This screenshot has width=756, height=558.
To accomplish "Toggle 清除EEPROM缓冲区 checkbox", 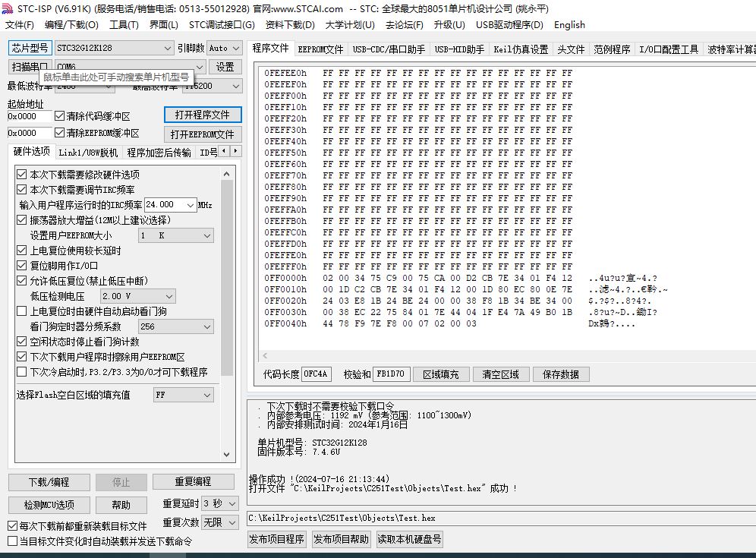I will point(60,133).
